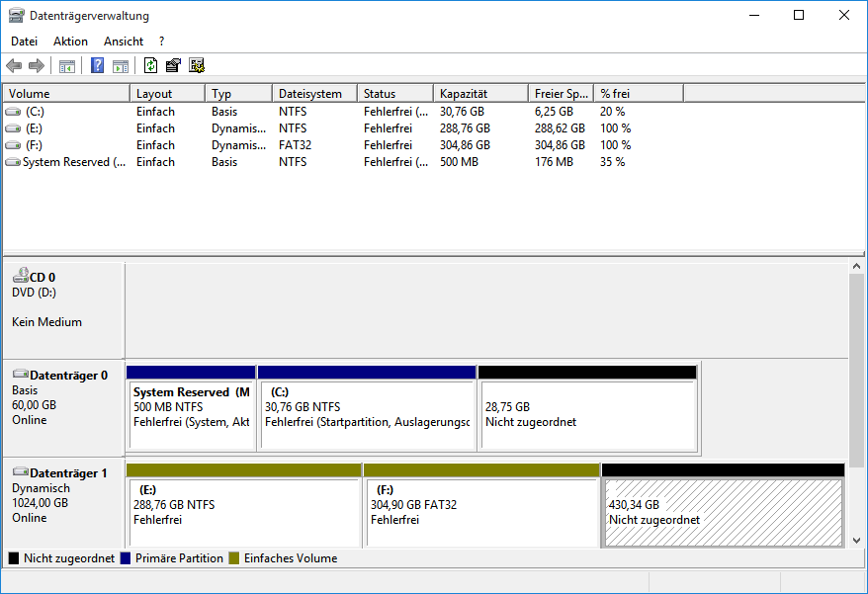Sort by the Kapazität column header
868x594 pixels.
pos(480,94)
